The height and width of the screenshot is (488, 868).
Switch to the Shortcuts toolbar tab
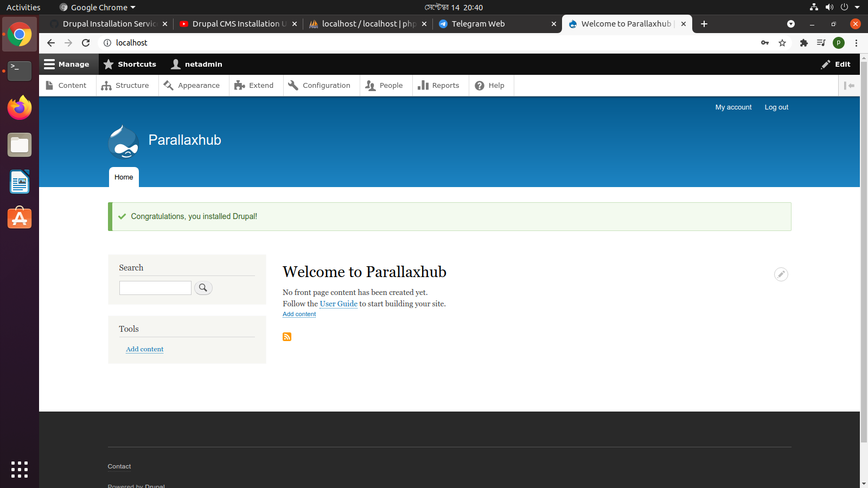(x=130, y=64)
